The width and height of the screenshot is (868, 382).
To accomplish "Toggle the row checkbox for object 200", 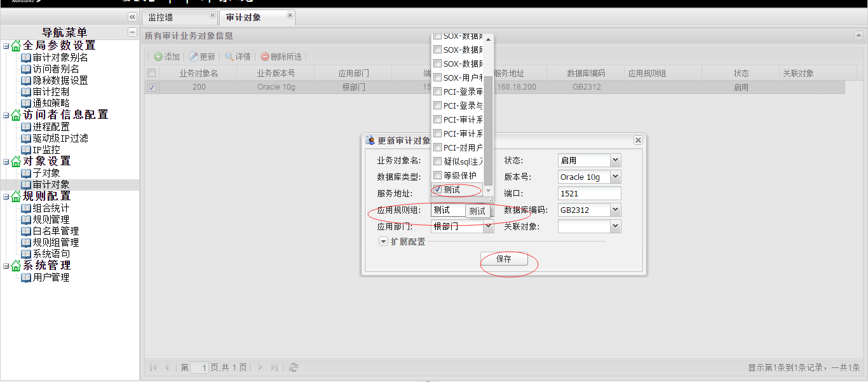I will pos(151,87).
